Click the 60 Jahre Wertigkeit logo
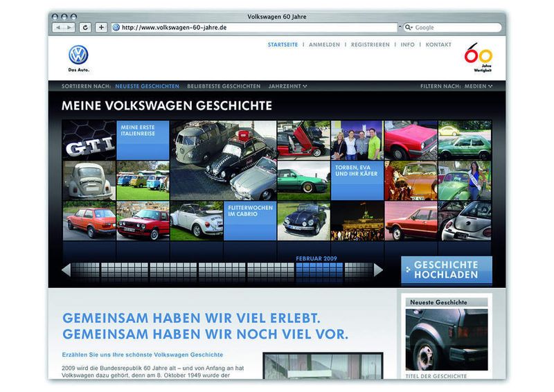 click(479, 57)
